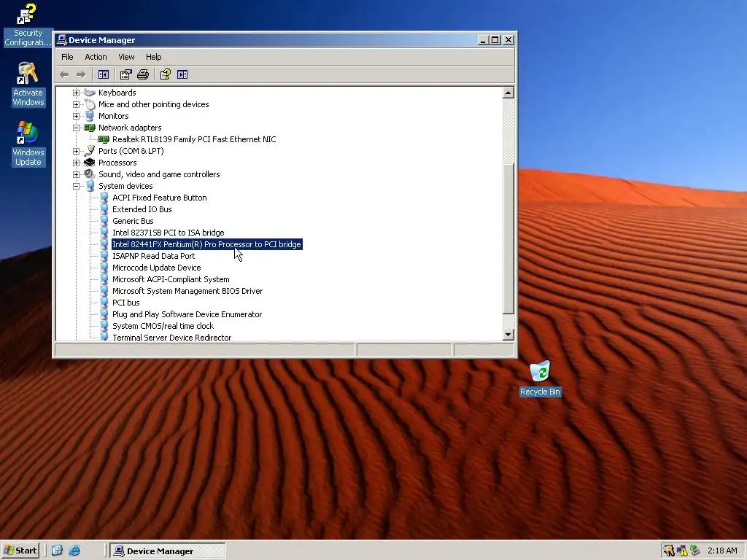Image resolution: width=747 pixels, height=560 pixels.
Task: Select Extended IO Bus entry
Action: (x=142, y=209)
